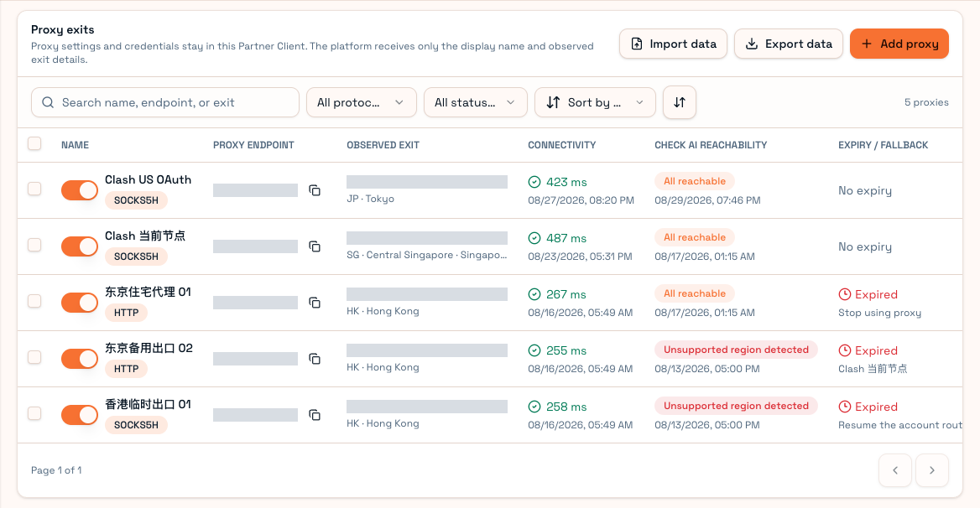Click the SOCKS5H tag under 香港临时出口 01
The image size is (980, 508).
click(136, 425)
